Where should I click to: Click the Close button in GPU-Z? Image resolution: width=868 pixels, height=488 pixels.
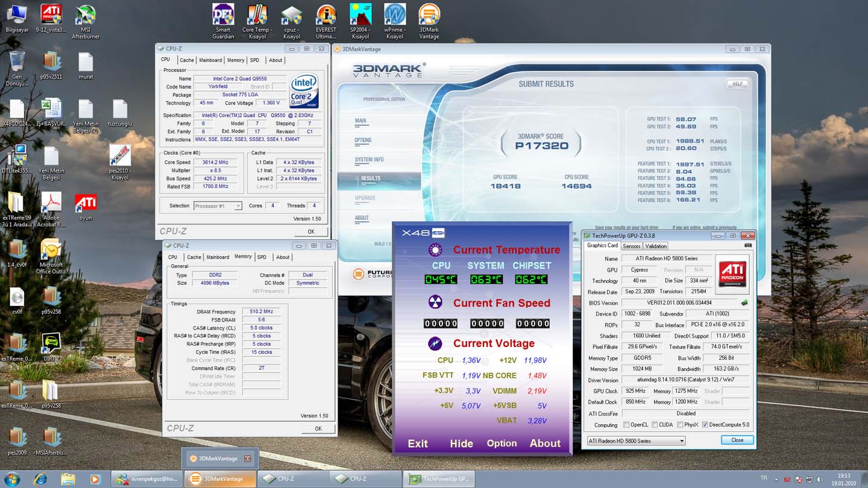(x=737, y=440)
